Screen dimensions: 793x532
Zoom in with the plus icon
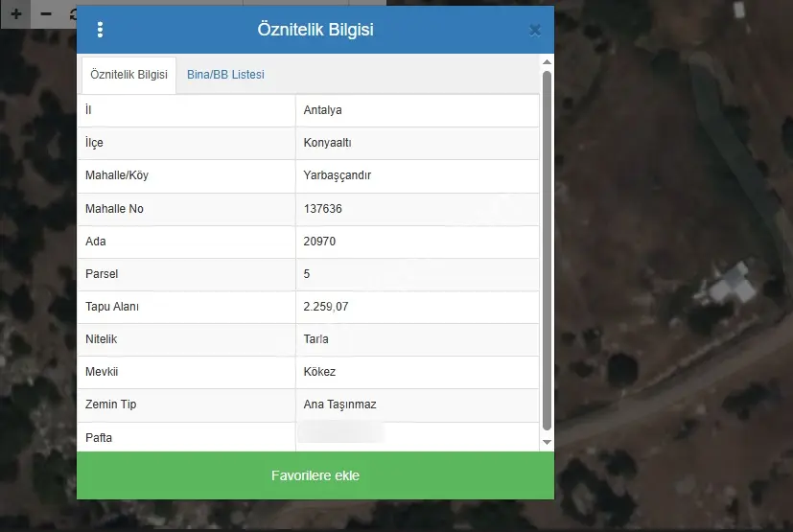(16, 13)
